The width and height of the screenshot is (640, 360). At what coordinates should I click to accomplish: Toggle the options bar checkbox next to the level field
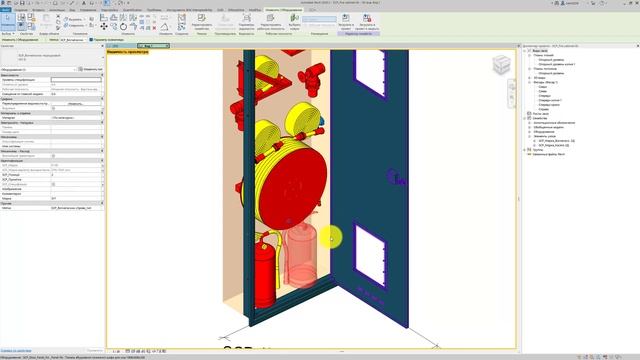(91, 40)
